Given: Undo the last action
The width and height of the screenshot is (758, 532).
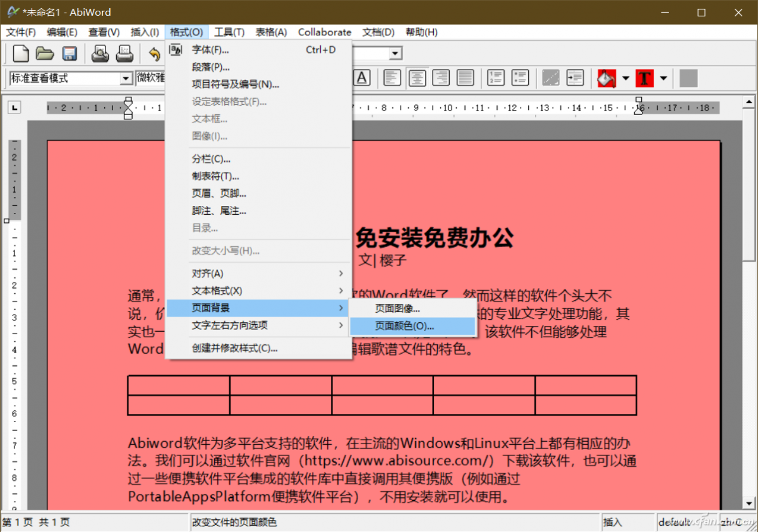Looking at the screenshot, I should coord(152,54).
